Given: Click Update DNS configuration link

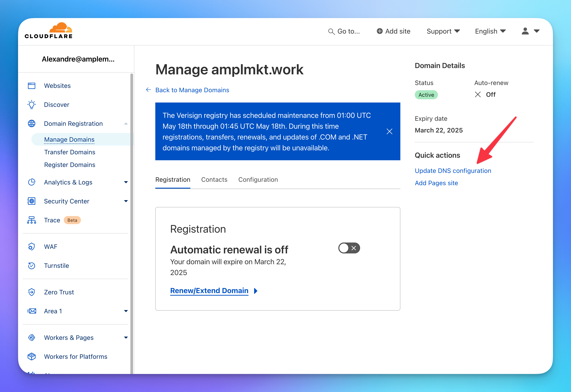Looking at the screenshot, I should [453, 171].
